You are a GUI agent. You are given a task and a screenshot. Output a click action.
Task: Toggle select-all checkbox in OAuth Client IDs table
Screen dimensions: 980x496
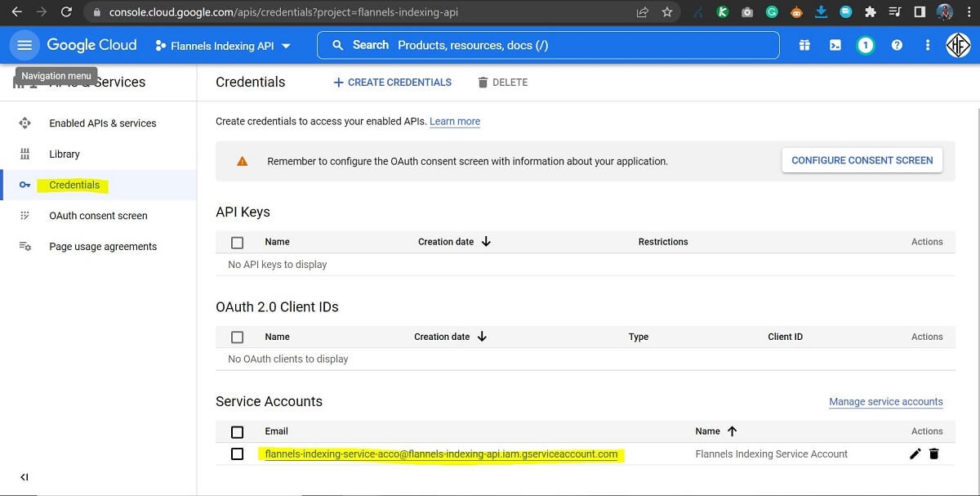tap(238, 337)
